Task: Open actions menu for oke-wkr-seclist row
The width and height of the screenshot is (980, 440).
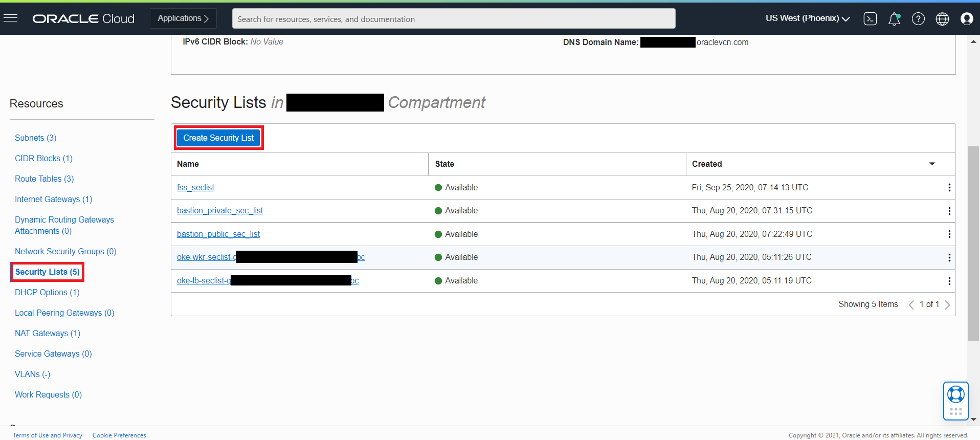Action: coord(949,257)
